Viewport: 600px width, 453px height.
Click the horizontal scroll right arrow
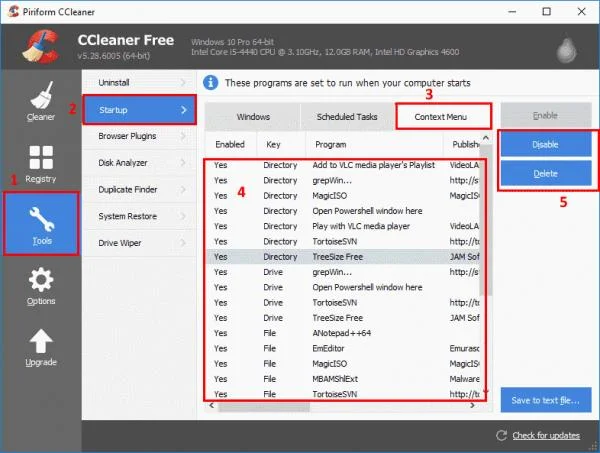473,406
